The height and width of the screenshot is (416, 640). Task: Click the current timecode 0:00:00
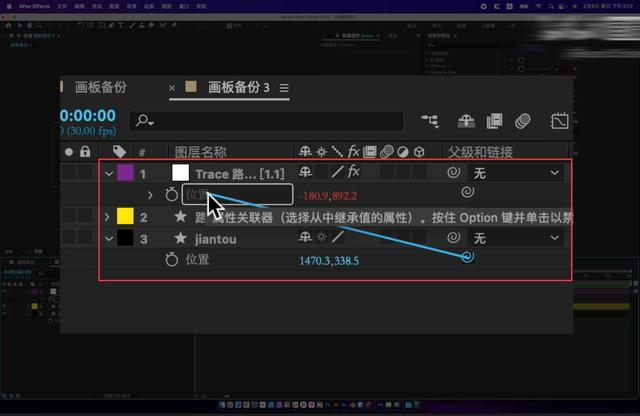88,116
